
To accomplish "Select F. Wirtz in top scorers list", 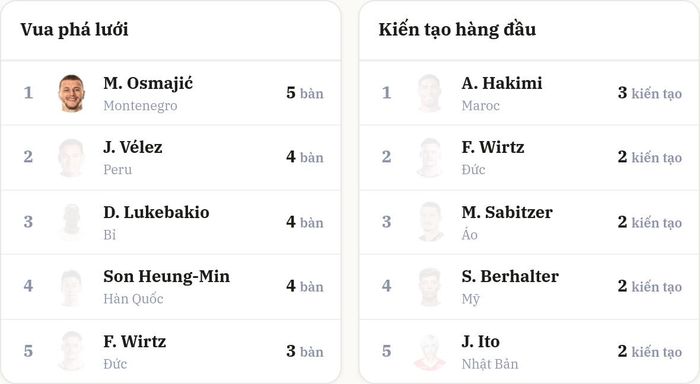I will point(134,342).
